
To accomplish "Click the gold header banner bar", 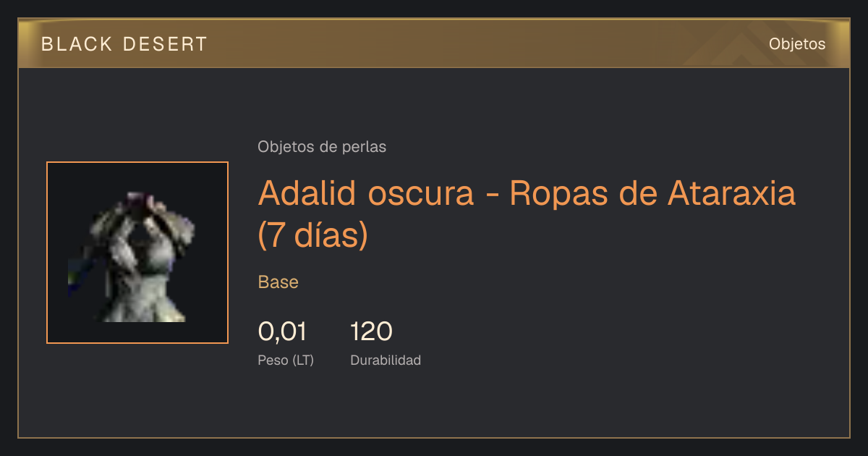I will [434, 43].
